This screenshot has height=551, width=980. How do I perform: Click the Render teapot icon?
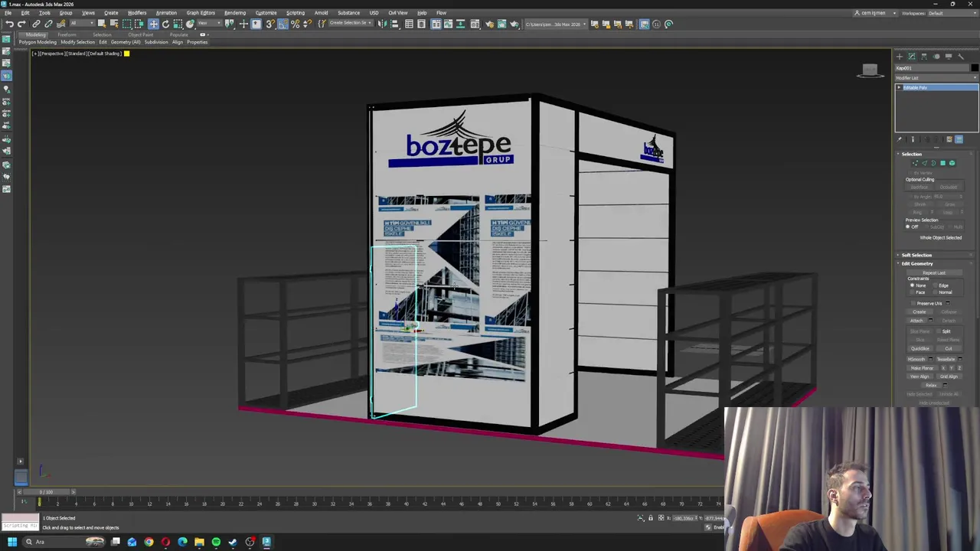point(514,24)
